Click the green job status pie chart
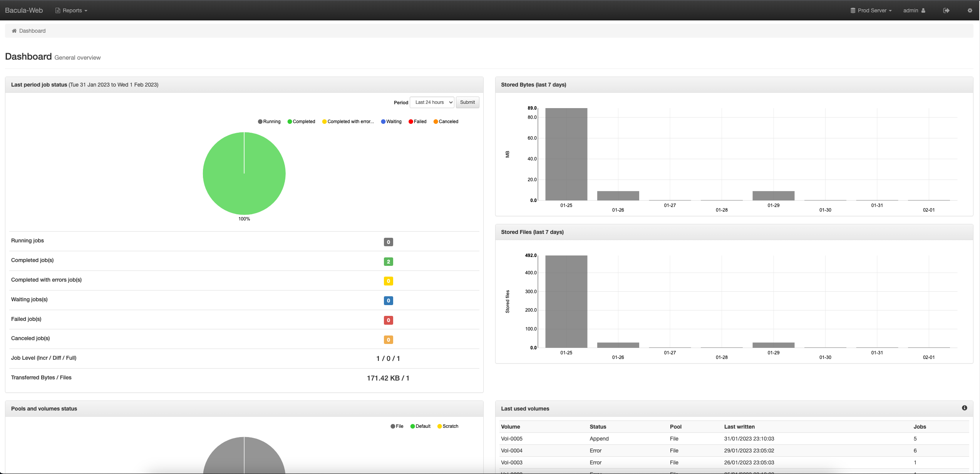 [244, 174]
